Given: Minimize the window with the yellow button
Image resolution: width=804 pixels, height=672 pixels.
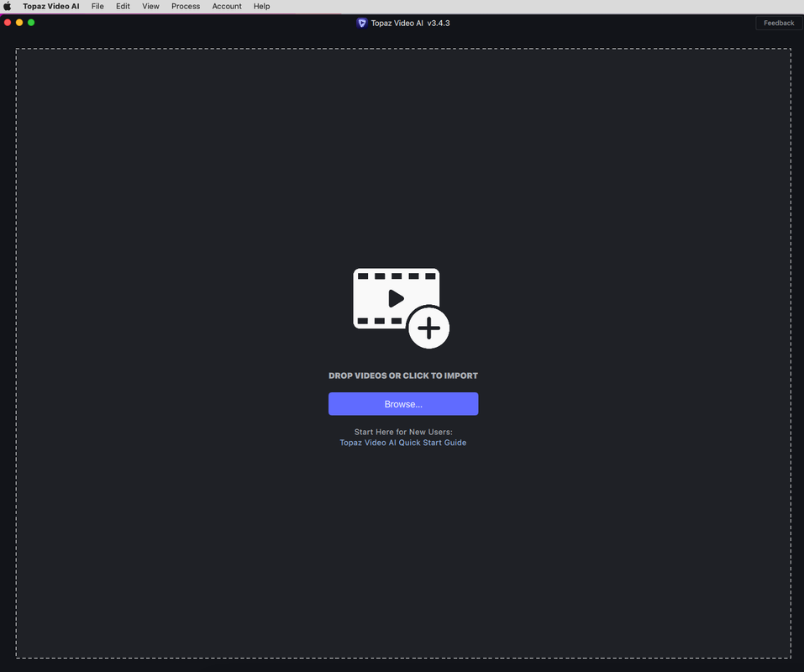Looking at the screenshot, I should [x=19, y=23].
